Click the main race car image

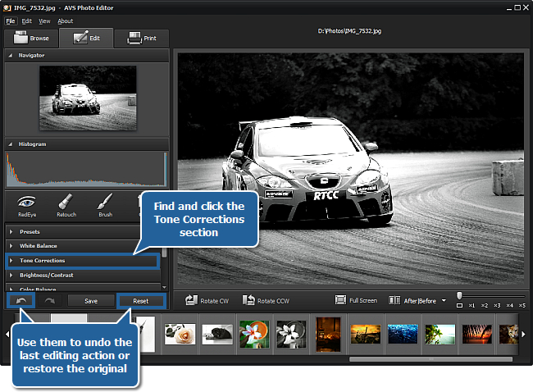(x=350, y=168)
